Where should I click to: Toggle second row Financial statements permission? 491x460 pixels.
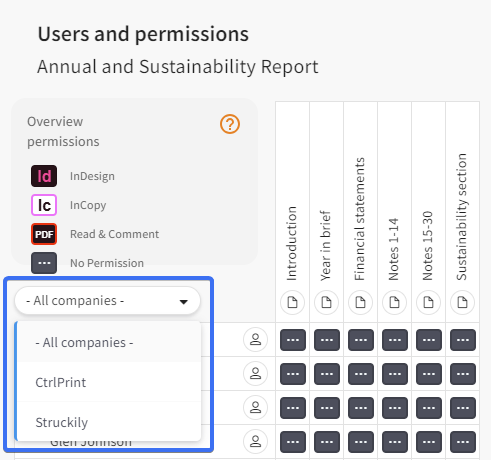pos(361,374)
